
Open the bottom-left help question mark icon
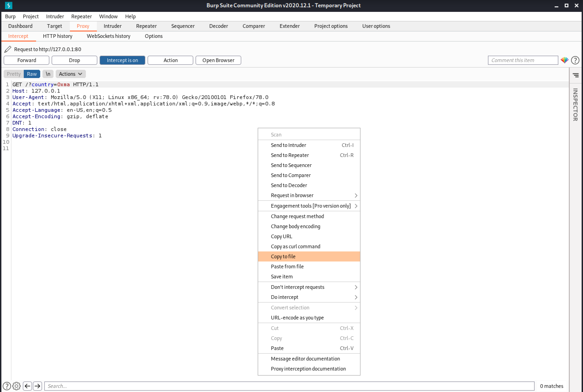pyautogui.click(x=7, y=386)
